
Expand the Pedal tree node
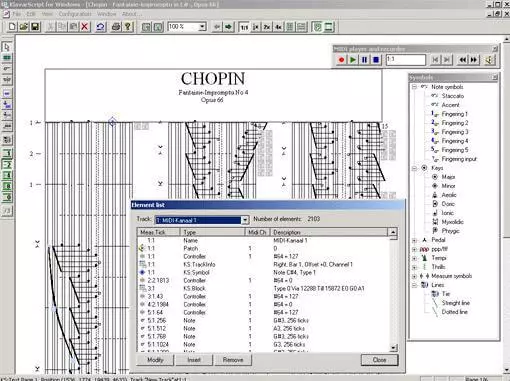(x=414, y=240)
